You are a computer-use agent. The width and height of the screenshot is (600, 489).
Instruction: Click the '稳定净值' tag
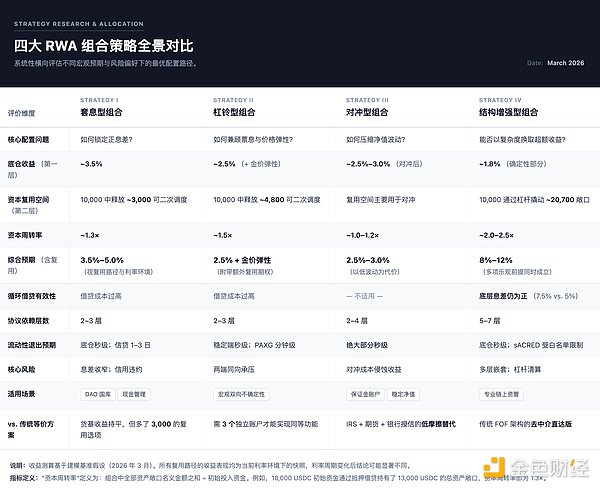tap(403, 394)
